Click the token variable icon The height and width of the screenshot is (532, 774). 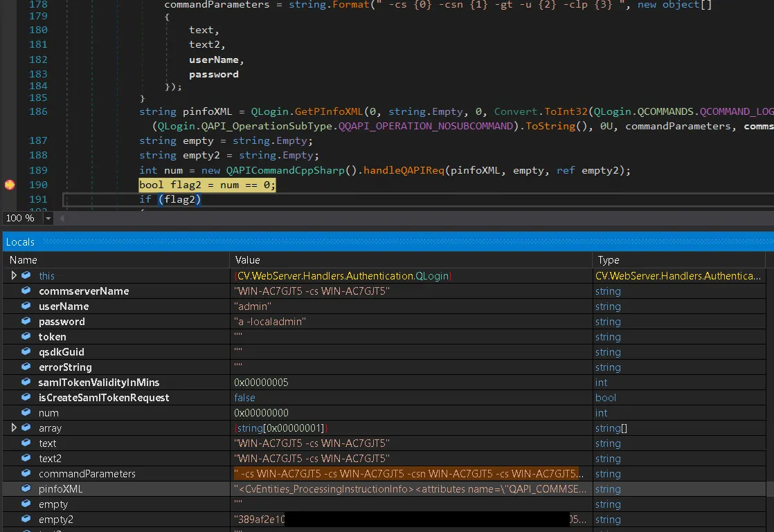click(x=26, y=337)
